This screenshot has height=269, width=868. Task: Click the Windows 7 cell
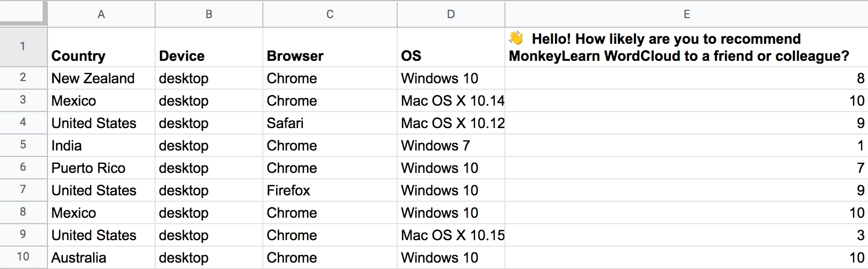(x=451, y=146)
